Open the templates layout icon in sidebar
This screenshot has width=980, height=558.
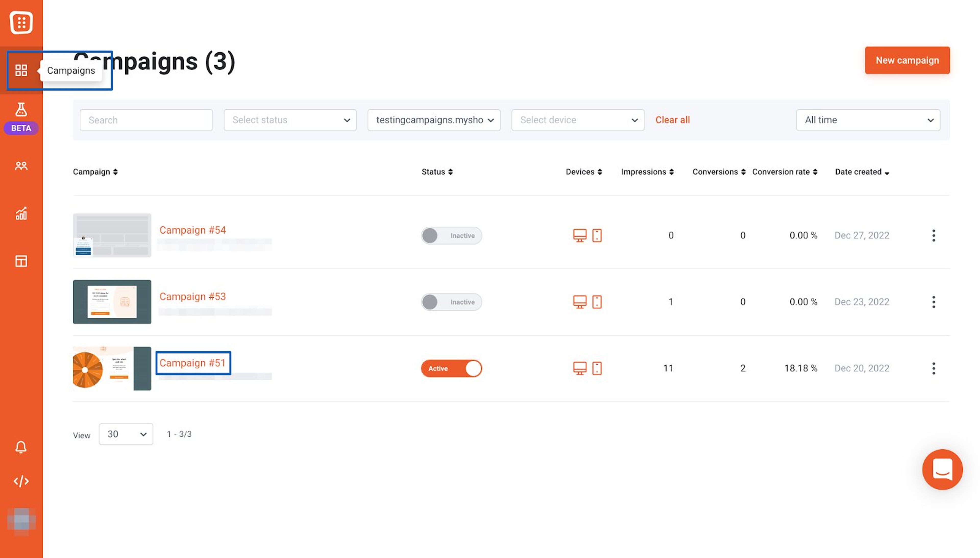21,261
